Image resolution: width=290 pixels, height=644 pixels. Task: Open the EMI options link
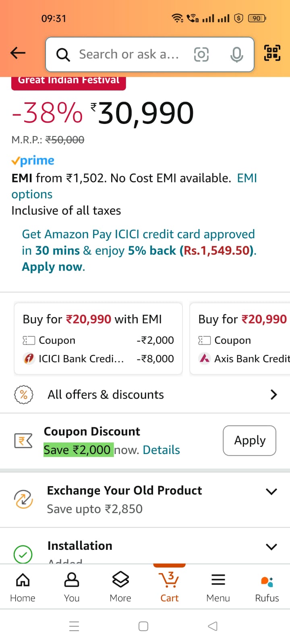246,178
